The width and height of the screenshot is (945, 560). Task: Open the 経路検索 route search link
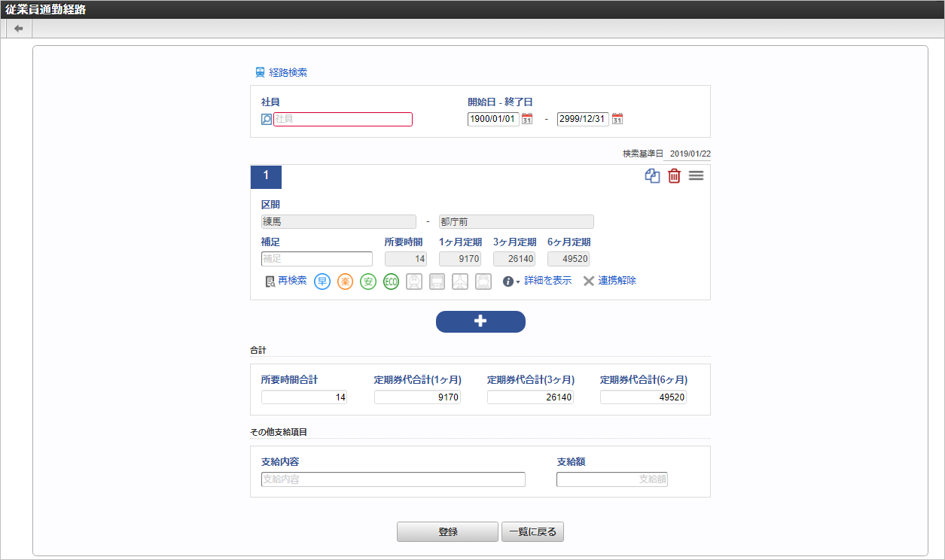281,73
